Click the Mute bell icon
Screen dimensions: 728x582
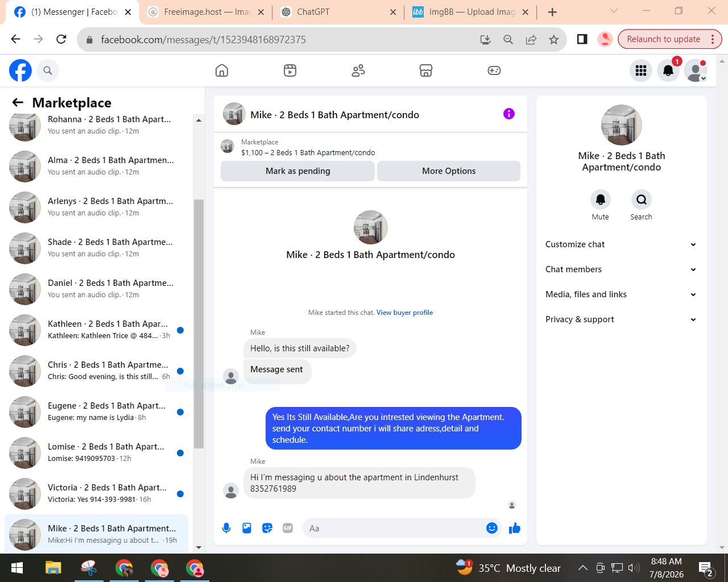click(601, 199)
